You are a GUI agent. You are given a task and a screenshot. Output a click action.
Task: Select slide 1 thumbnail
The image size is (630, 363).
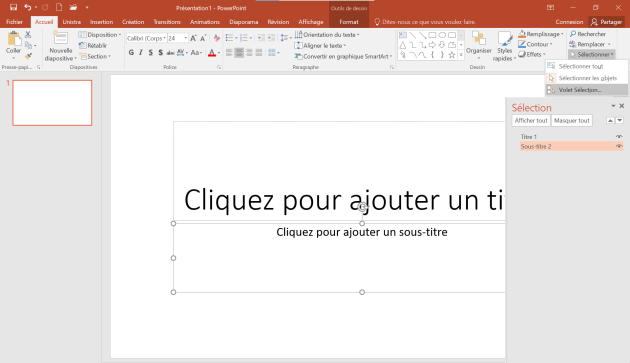tap(52, 103)
